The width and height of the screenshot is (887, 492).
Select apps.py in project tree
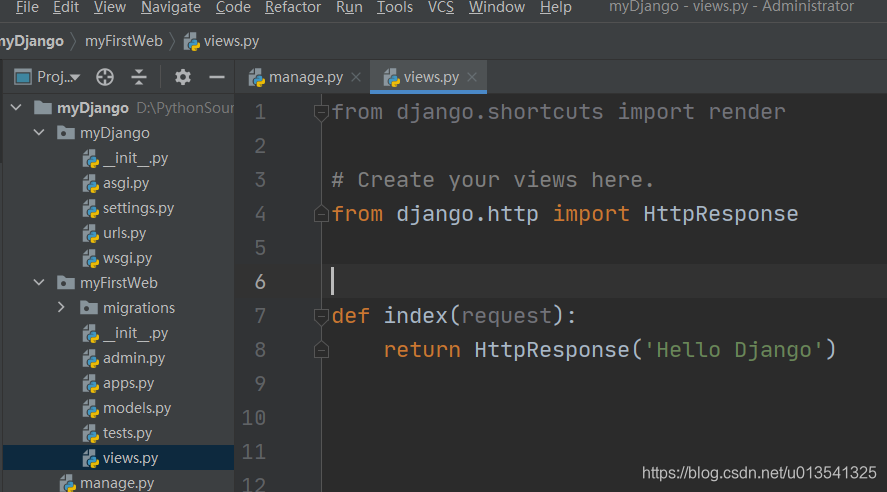click(128, 383)
